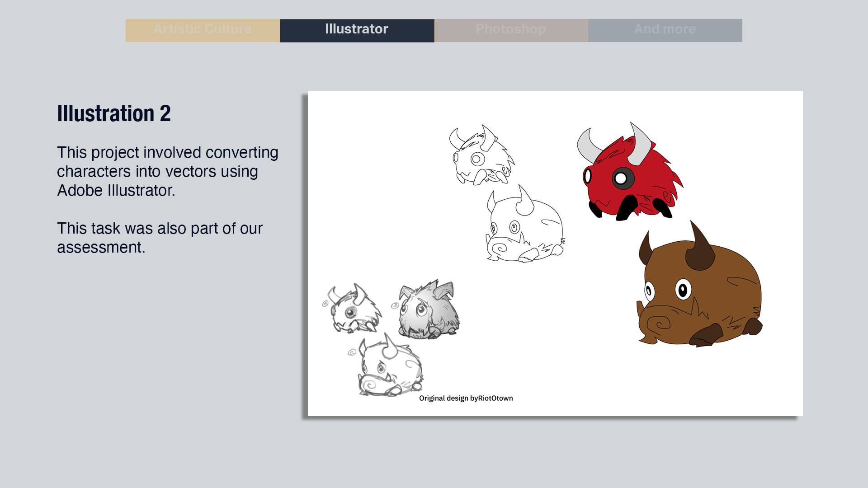868x488 pixels.
Task: Click the Illustration 2 heading
Action: point(114,113)
